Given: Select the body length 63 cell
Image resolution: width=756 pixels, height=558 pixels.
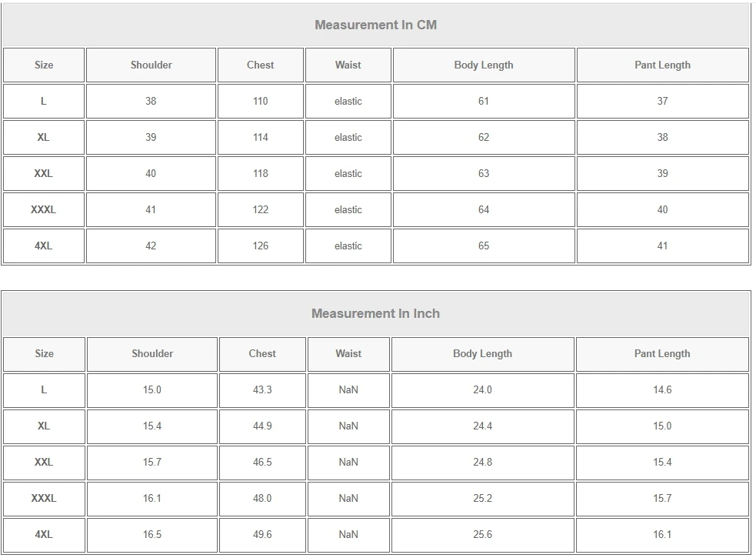Looking at the screenshot, I should (483, 173).
